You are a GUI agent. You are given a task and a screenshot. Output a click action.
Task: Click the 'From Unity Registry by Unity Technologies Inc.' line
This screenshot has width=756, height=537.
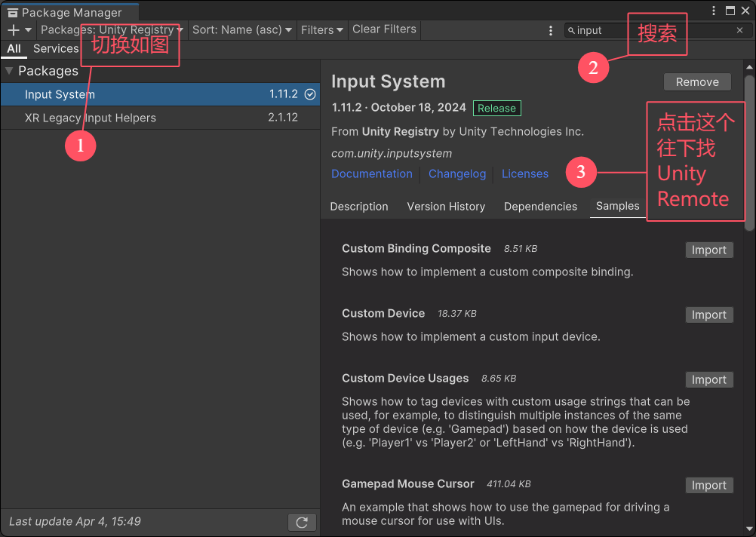[x=457, y=131]
